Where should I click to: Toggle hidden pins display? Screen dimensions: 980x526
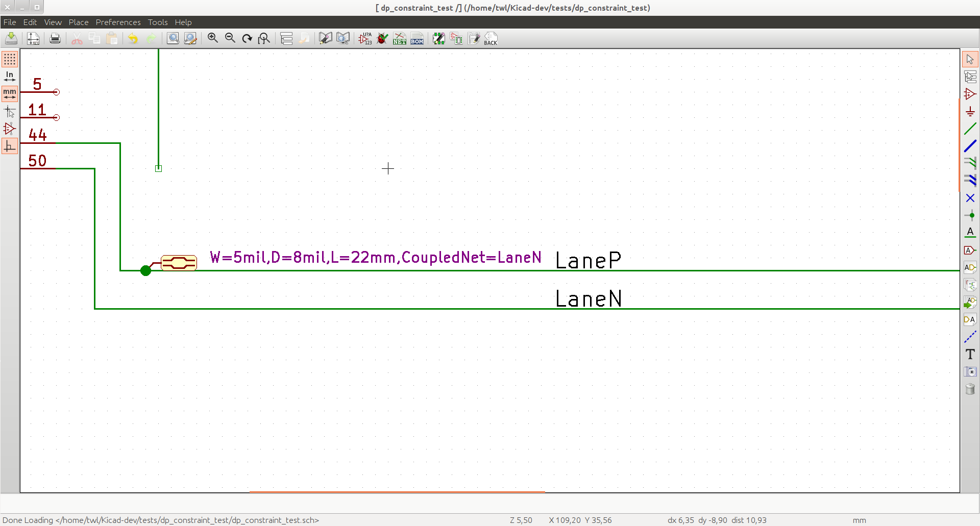[10, 129]
